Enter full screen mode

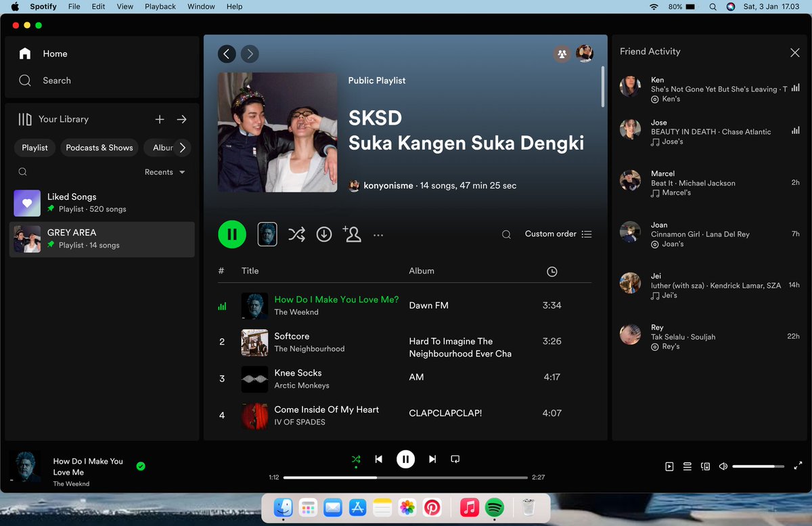point(798,466)
